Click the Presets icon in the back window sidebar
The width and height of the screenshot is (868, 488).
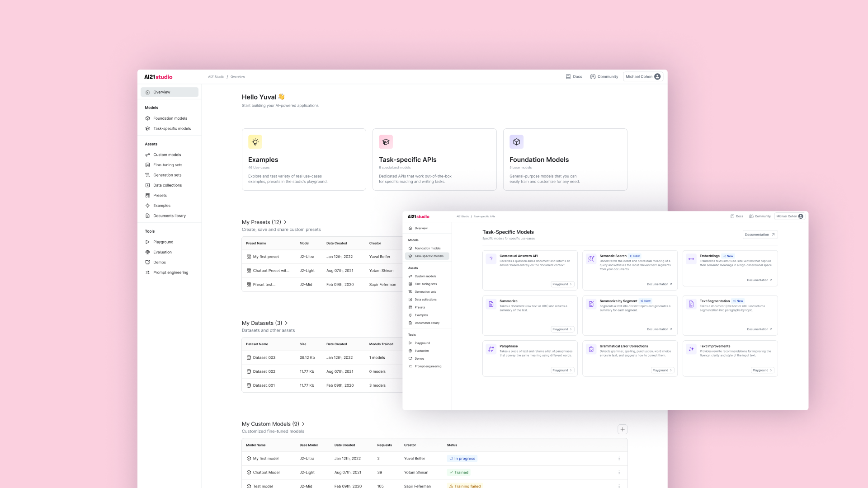pyautogui.click(x=147, y=196)
